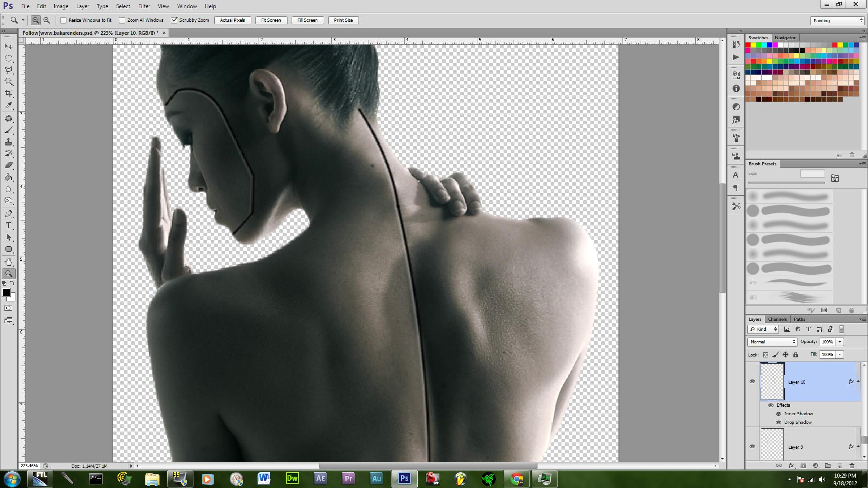
Task: Select the Move tool
Action: [x=9, y=47]
